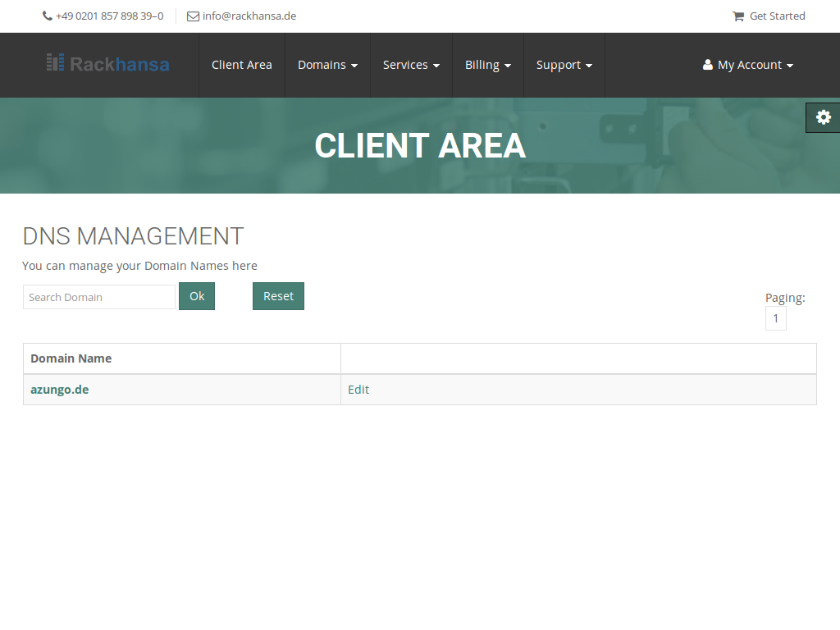This screenshot has width=840, height=630.
Task: Expand the Services dropdown menu
Action: point(411,65)
